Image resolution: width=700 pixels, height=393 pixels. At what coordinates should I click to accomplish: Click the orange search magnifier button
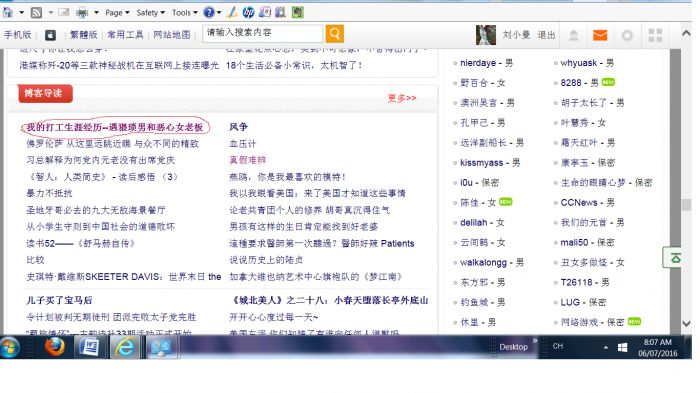[x=334, y=33]
